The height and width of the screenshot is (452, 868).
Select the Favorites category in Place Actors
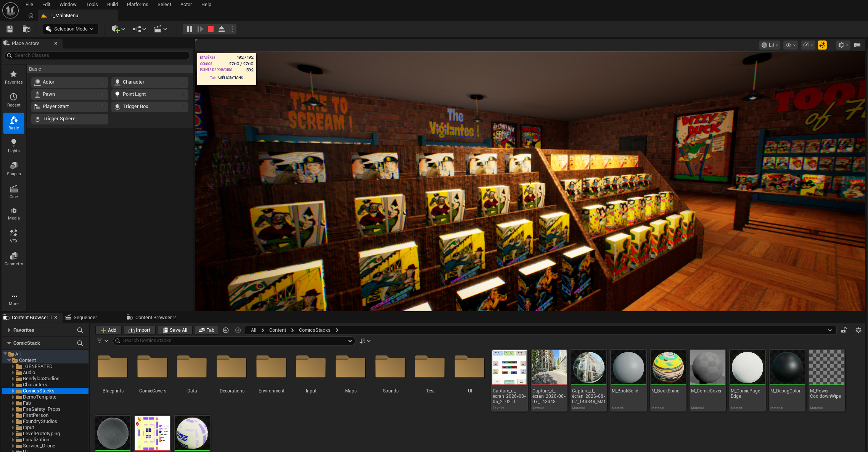[x=14, y=77]
